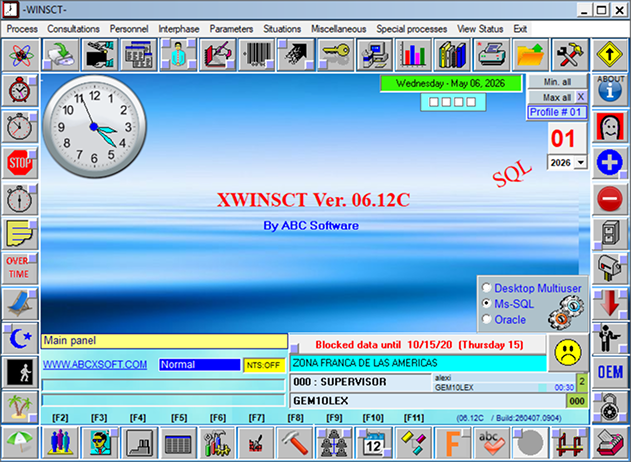
Task: Open the Interphase menu
Action: [x=179, y=29]
